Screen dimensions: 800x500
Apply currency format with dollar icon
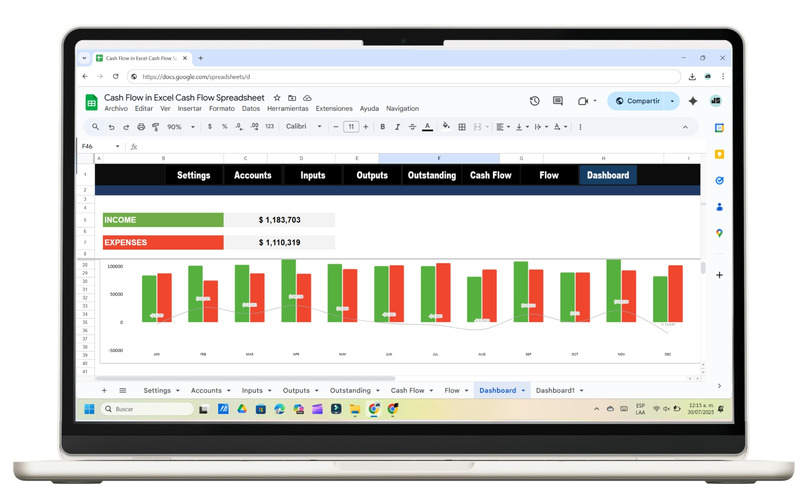210,127
